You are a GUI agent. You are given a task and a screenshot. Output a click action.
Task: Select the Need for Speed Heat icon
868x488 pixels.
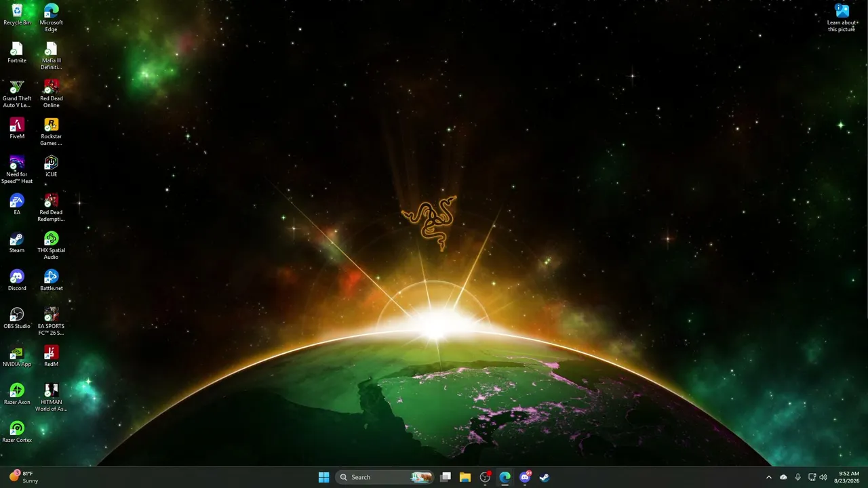[x=17, y=170]
